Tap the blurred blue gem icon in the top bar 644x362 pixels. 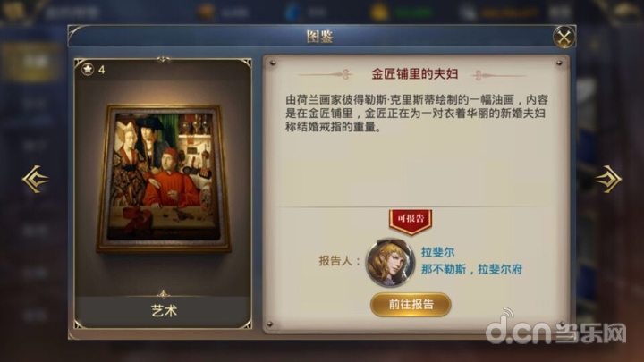tap(292, 13)
